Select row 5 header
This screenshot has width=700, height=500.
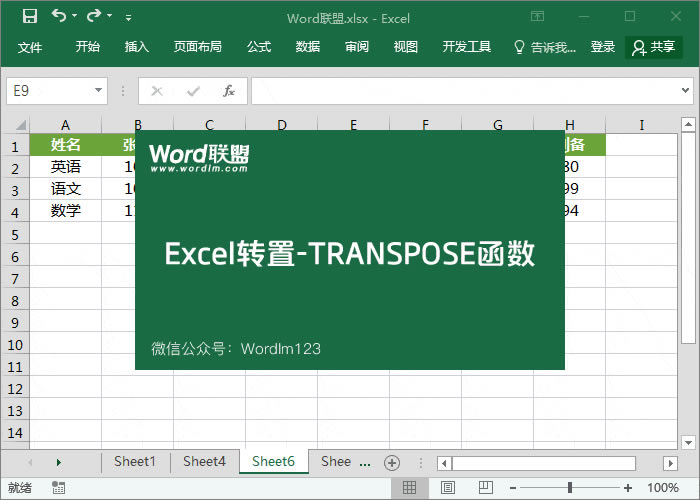coord(15,235)
